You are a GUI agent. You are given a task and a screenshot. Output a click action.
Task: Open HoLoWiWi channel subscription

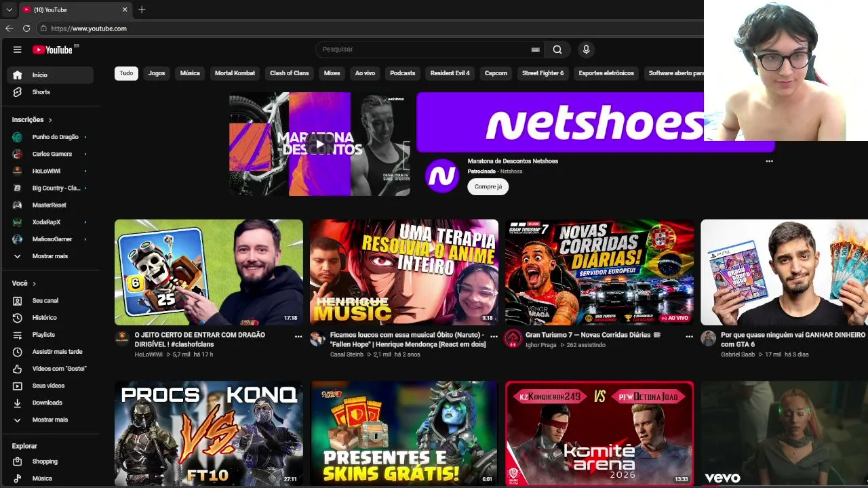point(50,171)
